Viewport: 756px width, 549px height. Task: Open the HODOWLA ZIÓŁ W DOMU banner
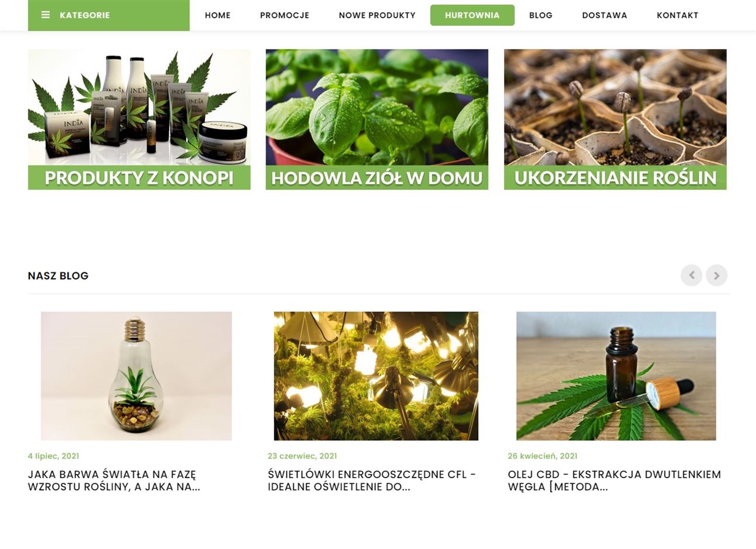pyautogui.click(x=377, y=119)
